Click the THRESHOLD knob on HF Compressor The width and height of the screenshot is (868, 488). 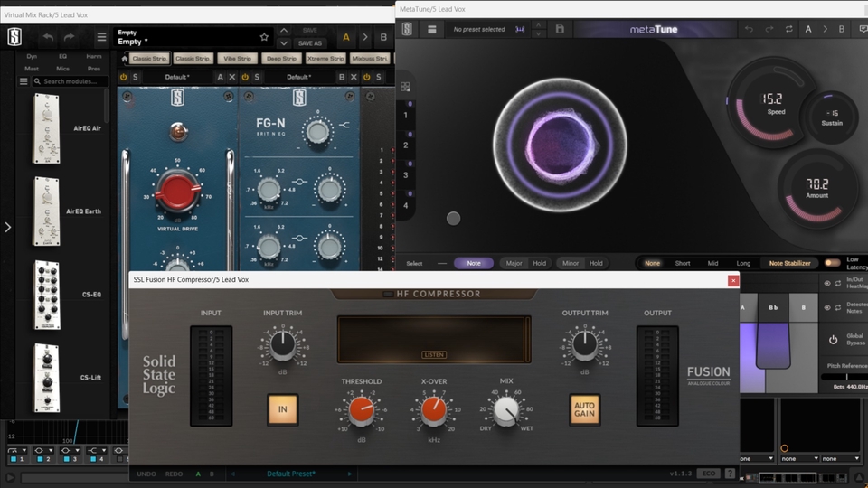[x=361, y=410]
